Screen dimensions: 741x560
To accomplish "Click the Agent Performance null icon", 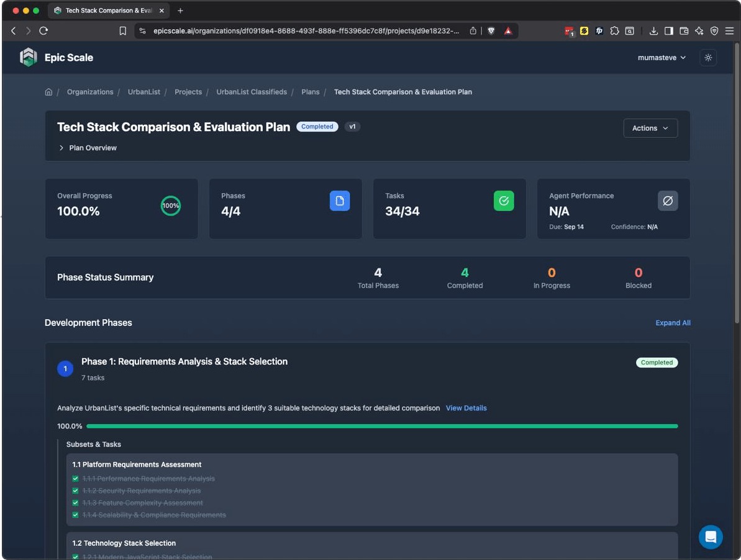I will click(668, 201).
